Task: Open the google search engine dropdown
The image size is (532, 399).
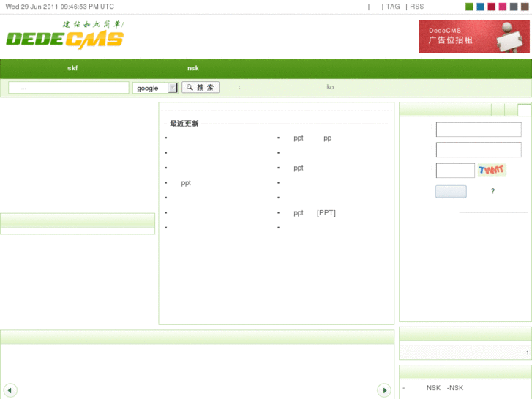Action: [155, 88]
